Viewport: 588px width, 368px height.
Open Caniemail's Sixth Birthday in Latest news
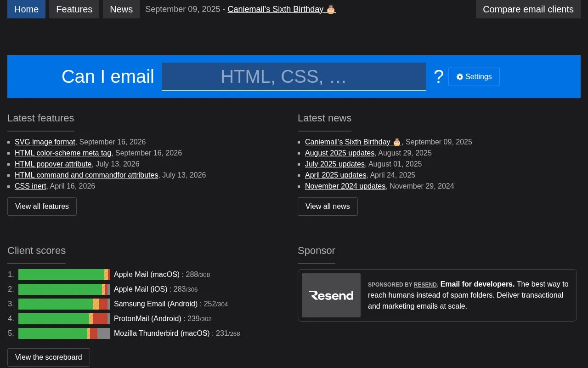click(353, 142)
